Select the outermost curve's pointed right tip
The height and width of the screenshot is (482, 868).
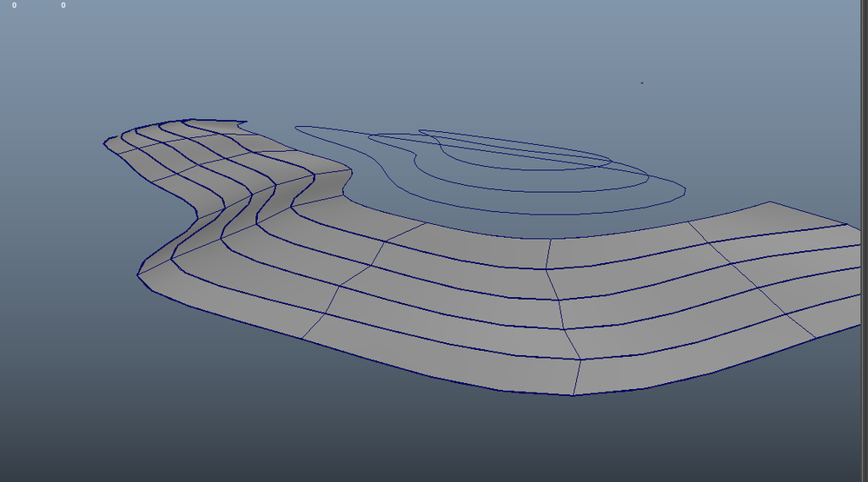tap(685, 190)
